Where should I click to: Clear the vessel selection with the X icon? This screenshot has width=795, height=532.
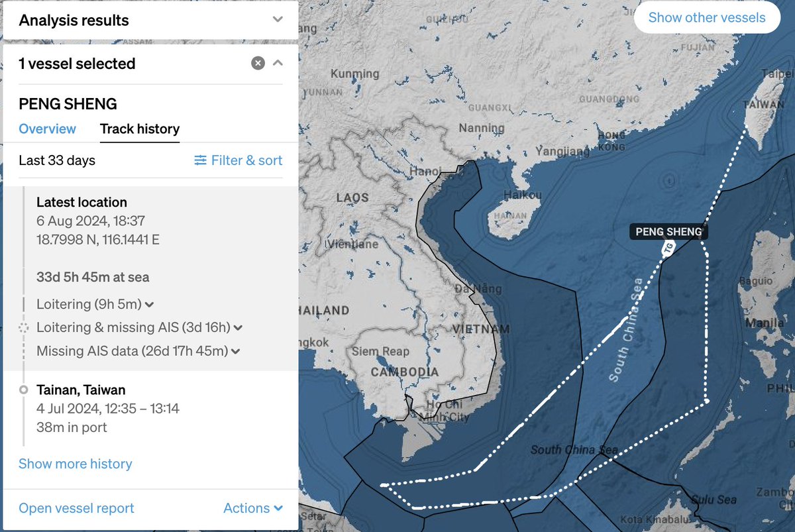(258, 63)
